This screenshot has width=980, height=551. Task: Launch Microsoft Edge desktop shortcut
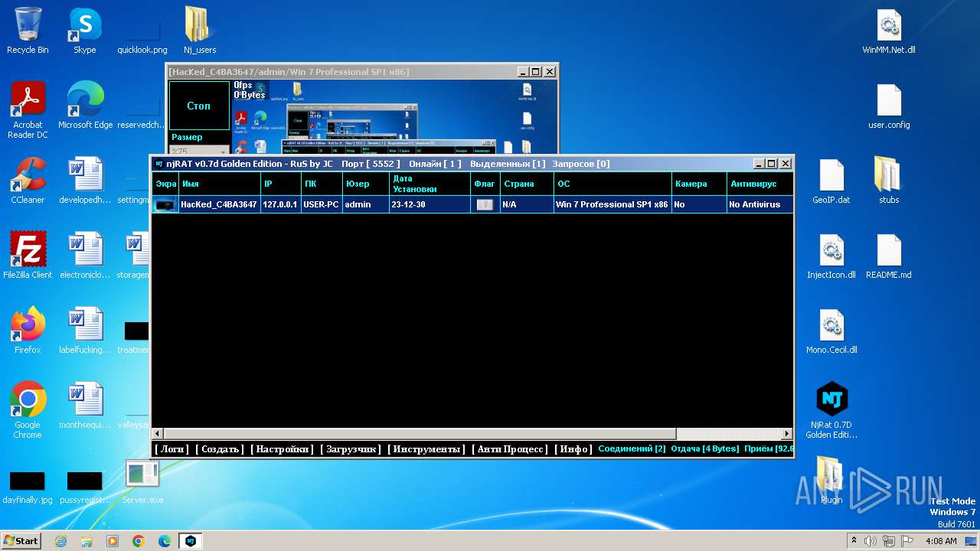coord(85,106)
